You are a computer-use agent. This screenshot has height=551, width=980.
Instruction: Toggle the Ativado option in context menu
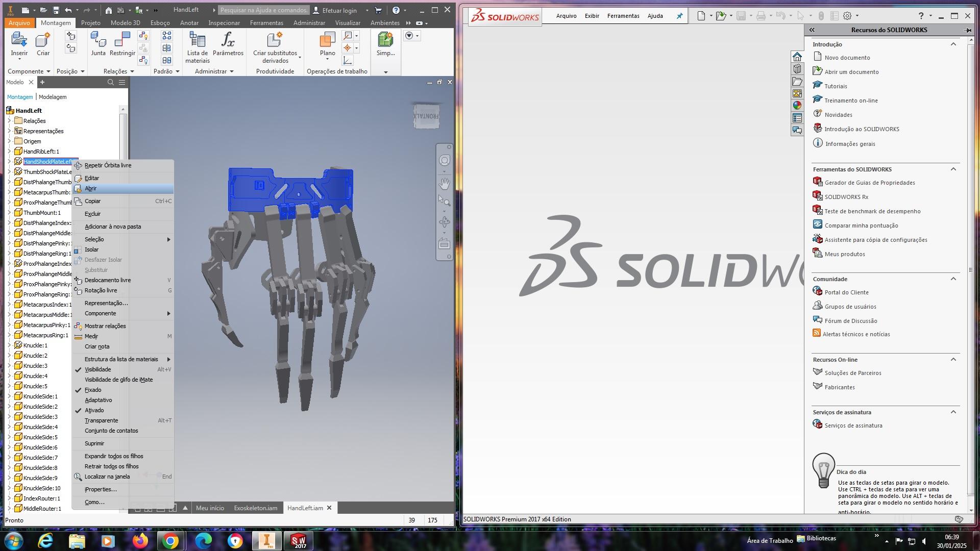[94, 410]
